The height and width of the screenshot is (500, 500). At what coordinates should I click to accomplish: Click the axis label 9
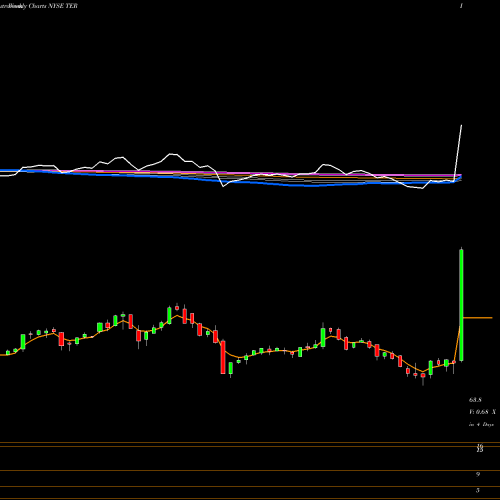click(x=478, y=474)
